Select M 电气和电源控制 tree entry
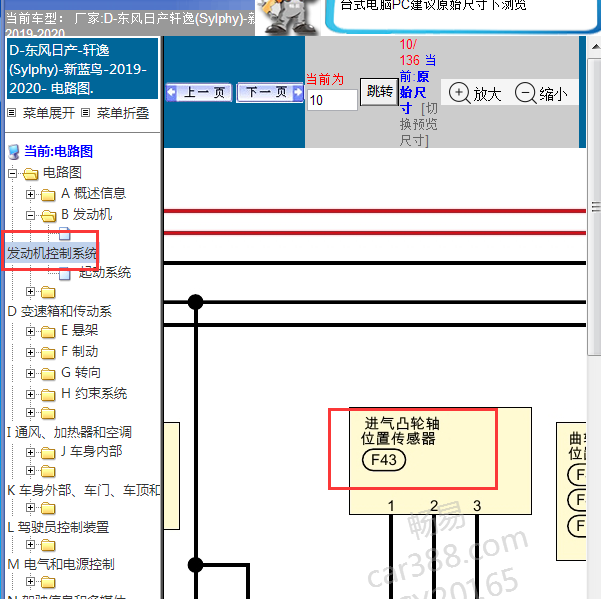 tap(61, 564)
